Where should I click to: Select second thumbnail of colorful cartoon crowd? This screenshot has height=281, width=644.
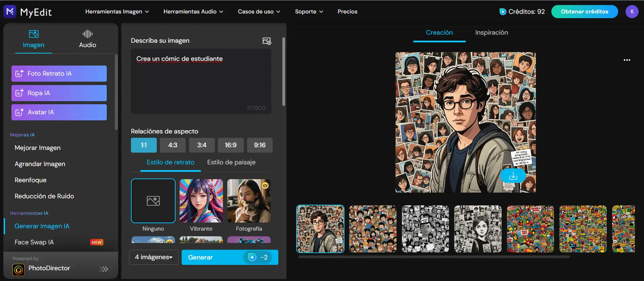pos(373,229)
